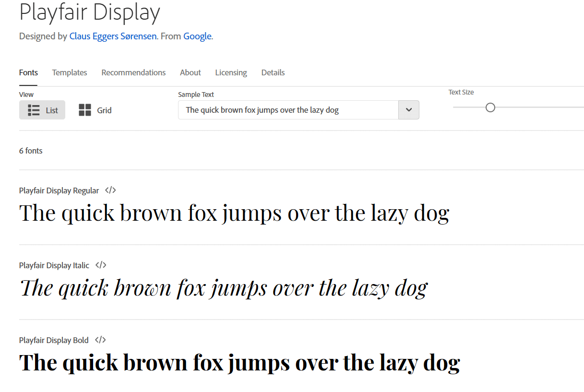The width and height of the screenshot is (584, 392).
Task: Open the Templates tab
Action: tap(70, 72)
